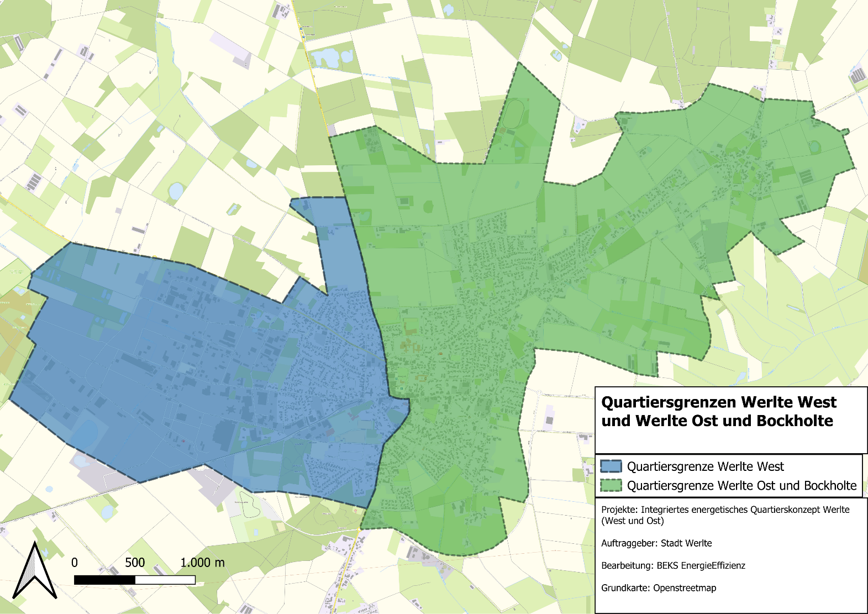This screenshot has height=614, width=868.
Task: Click the 'Auftraggeber: Stadt Werlte' line
Action: (x=656, y=543)
